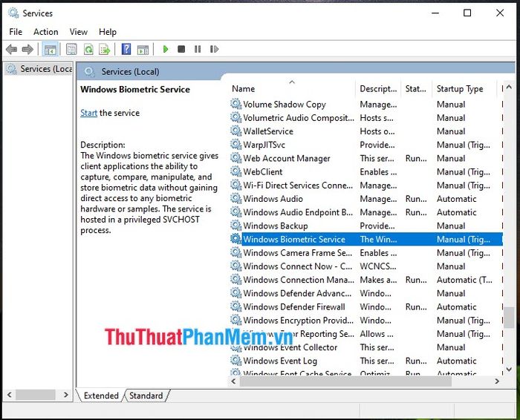Select the Windows Defender Advanc... row
The width and height of the screenshot is (520, 420).
(366, 293)
